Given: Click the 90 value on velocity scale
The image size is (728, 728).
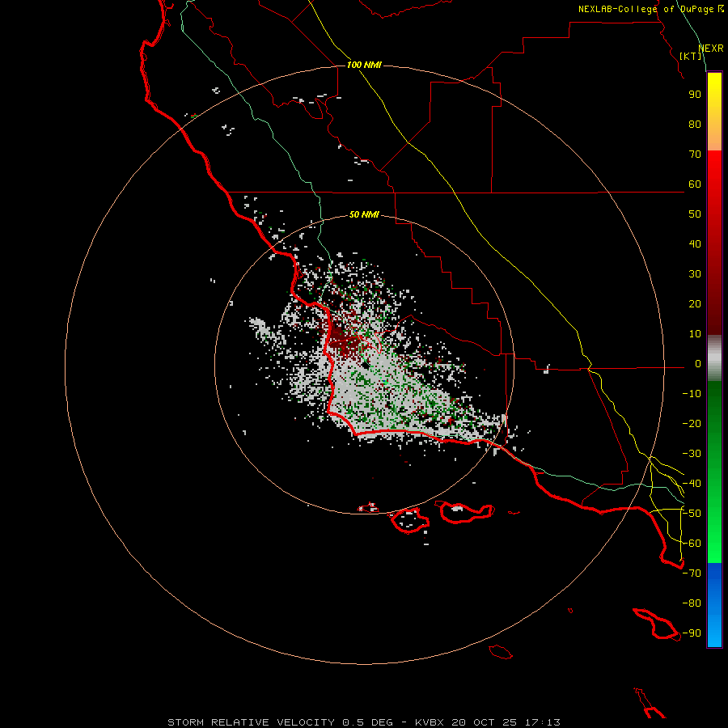Looking at the screenshot, I should click(695, 95).
